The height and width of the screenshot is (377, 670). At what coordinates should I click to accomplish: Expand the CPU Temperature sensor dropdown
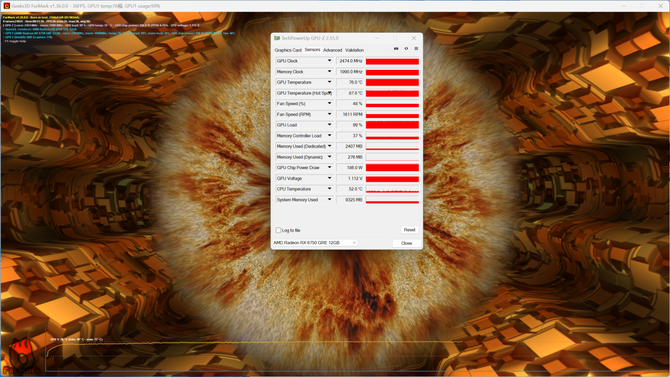pos(329,189)
